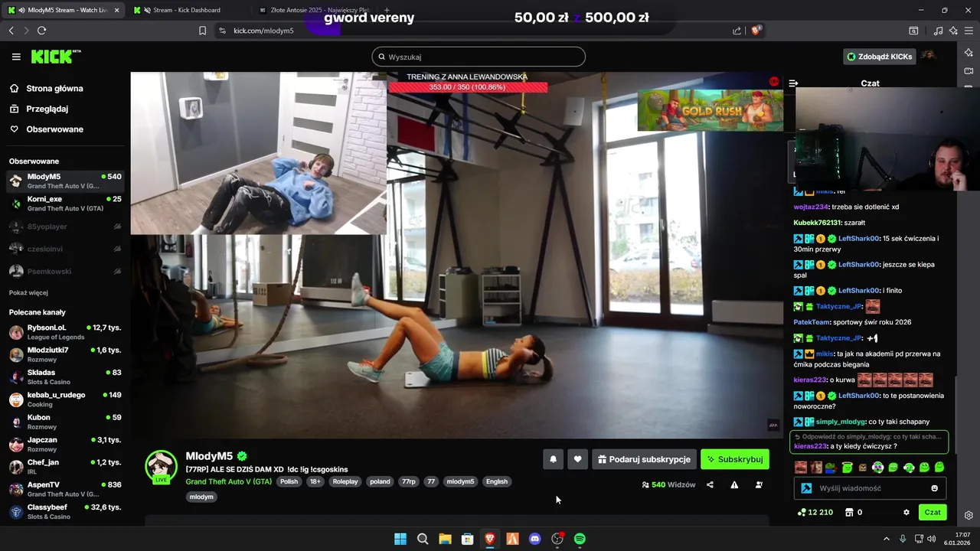Click the report warning triangle icon
The height and width of the screenshot is (551, 980).
[734, 484]
